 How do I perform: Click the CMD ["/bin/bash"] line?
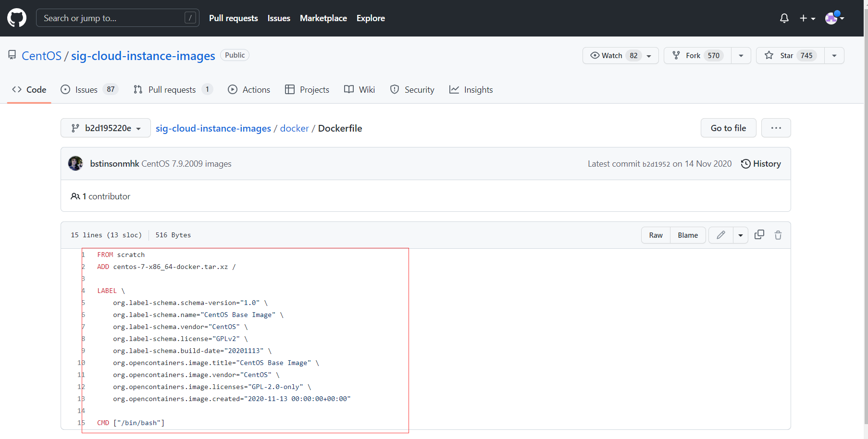[131, 423]
